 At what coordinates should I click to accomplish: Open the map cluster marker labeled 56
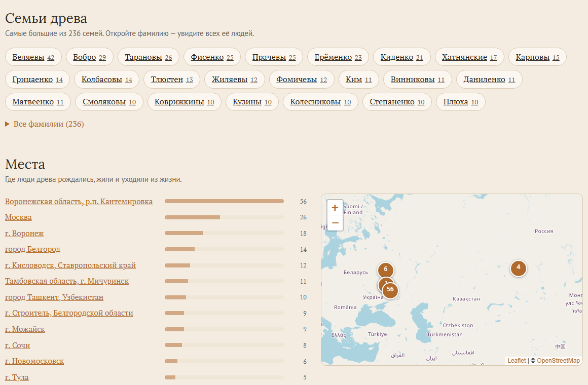(390, 290)
